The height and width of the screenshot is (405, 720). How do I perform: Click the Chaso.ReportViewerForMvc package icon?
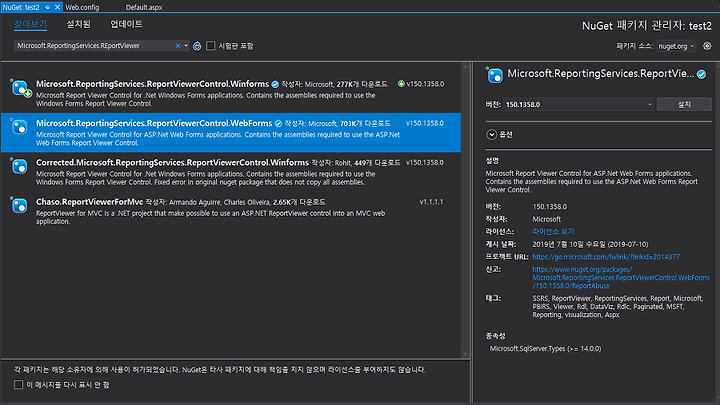[x=19, y=205]
